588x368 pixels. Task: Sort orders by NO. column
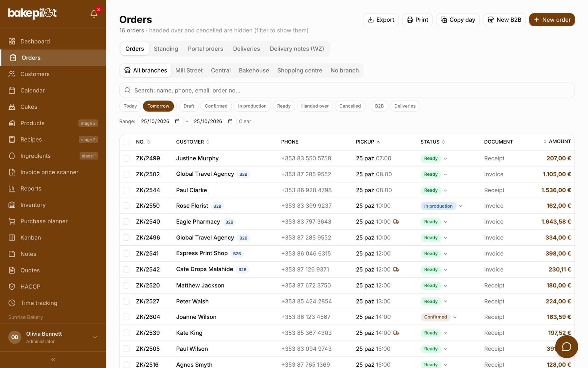143,142
